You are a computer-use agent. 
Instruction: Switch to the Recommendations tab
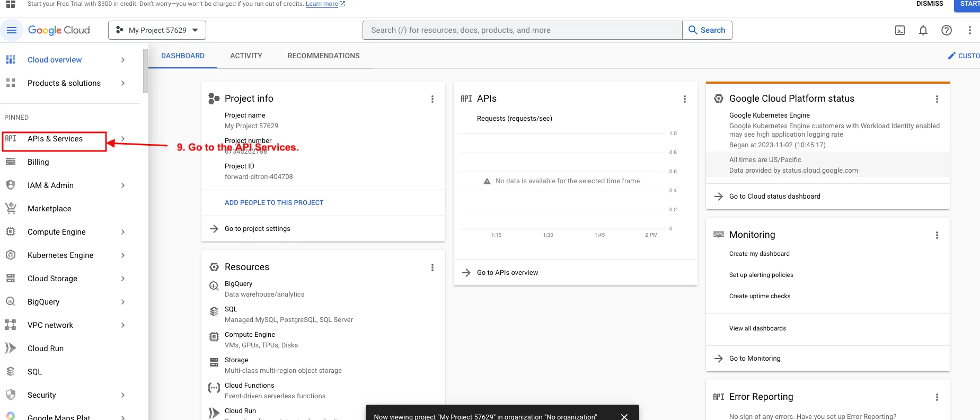pyautogui.click(x=323, y=56)
